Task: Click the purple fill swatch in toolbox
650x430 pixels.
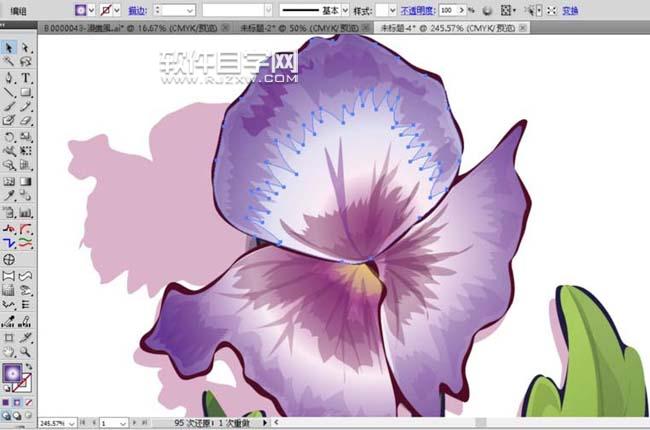Action: point(13,372)
